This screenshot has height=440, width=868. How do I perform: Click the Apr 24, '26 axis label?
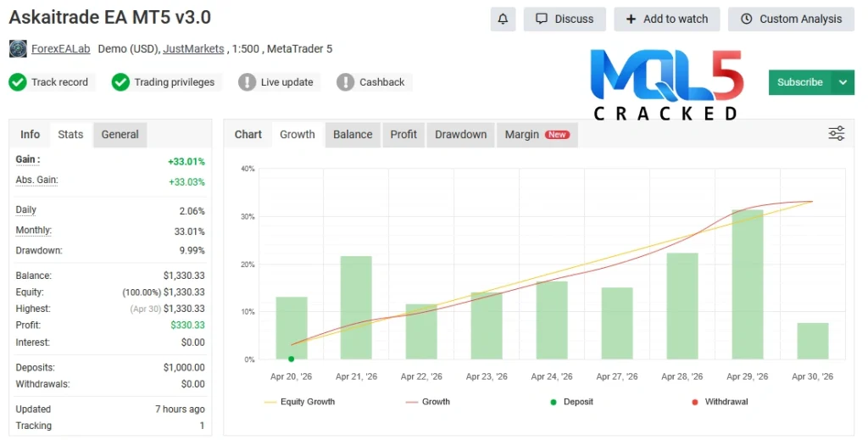[551, 376]
